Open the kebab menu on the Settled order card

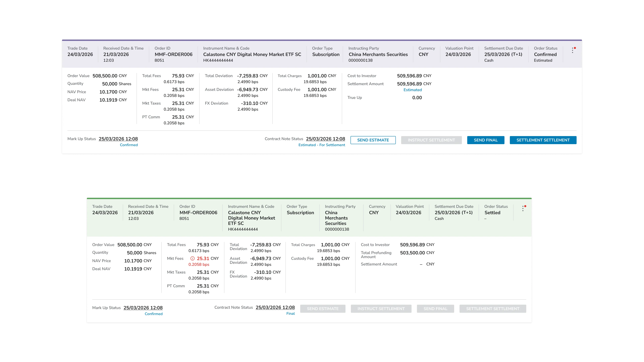pyautogui.click(x=523, y=208)
